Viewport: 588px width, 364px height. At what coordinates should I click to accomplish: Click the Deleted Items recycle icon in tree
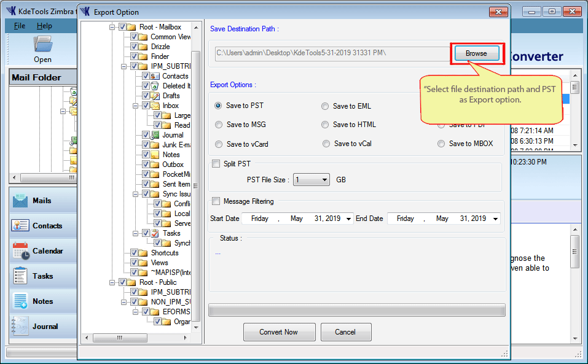coord(155,86)
